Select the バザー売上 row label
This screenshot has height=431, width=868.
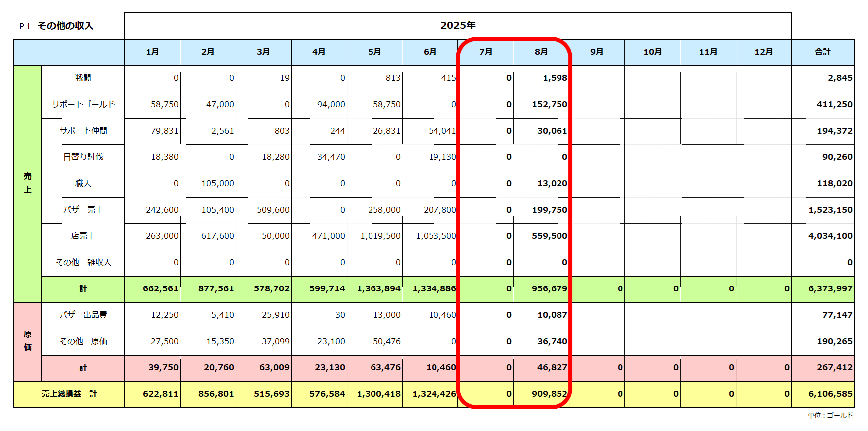click(x=83, y=210)
